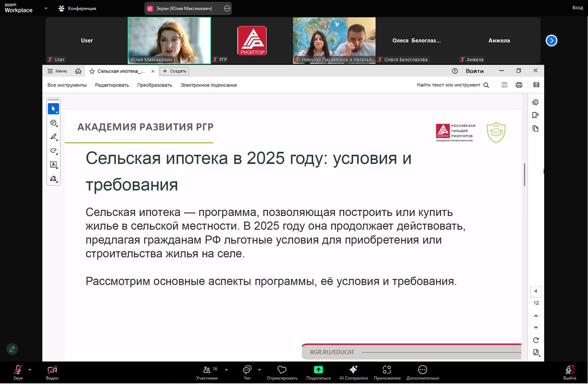Click current page number 4 box

pyautogui.click(x=536, y=292)
